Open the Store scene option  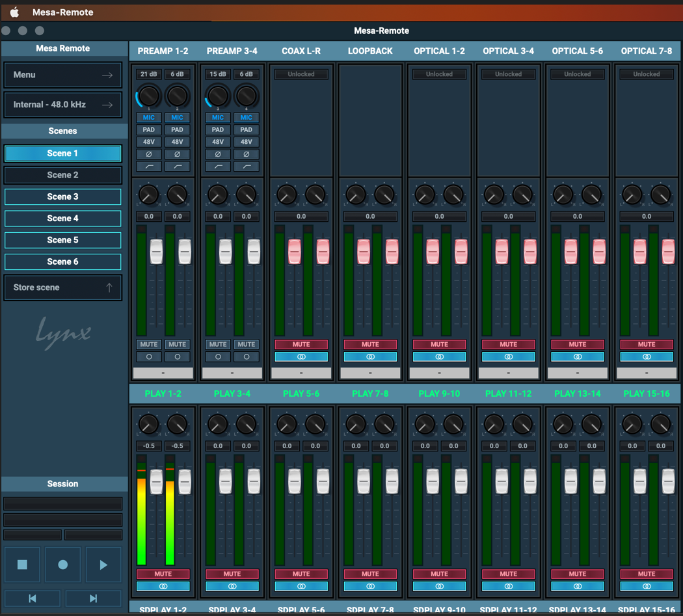point(62,288)
